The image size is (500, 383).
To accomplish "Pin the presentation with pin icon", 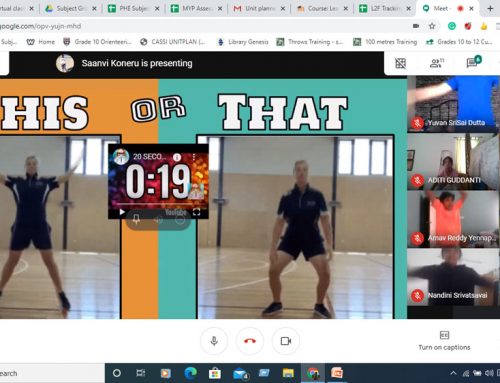I will click(x=136, y=219).
